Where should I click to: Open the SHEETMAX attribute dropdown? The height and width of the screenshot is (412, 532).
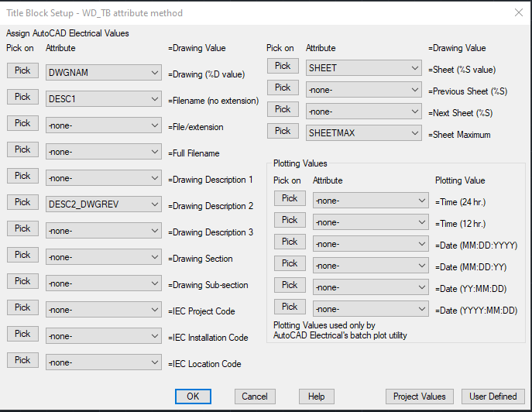[364, 133]
